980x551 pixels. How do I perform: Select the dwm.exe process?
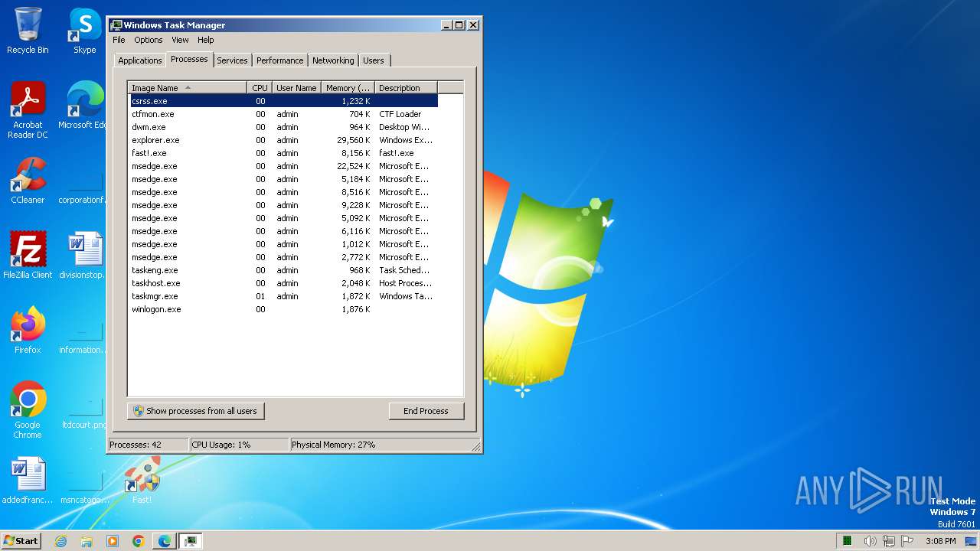[283, 127]
